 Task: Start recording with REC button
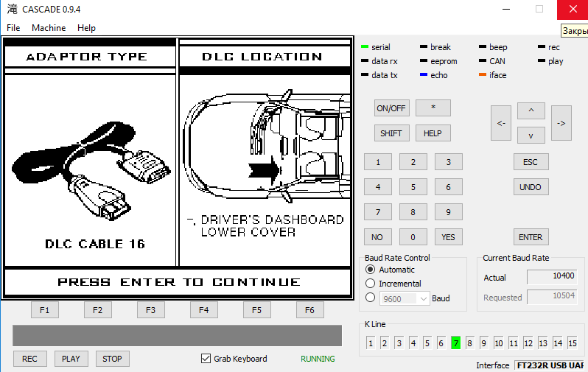point(29,359)
